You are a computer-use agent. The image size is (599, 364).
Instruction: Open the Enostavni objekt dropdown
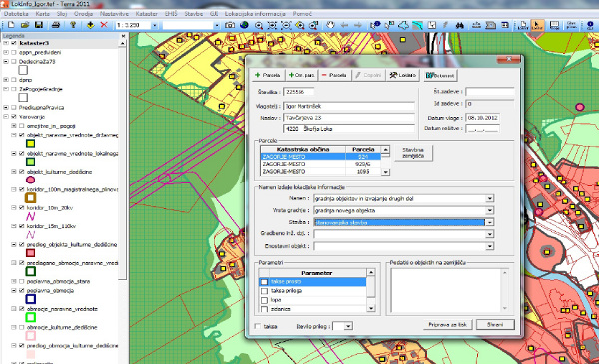[490, 246]
